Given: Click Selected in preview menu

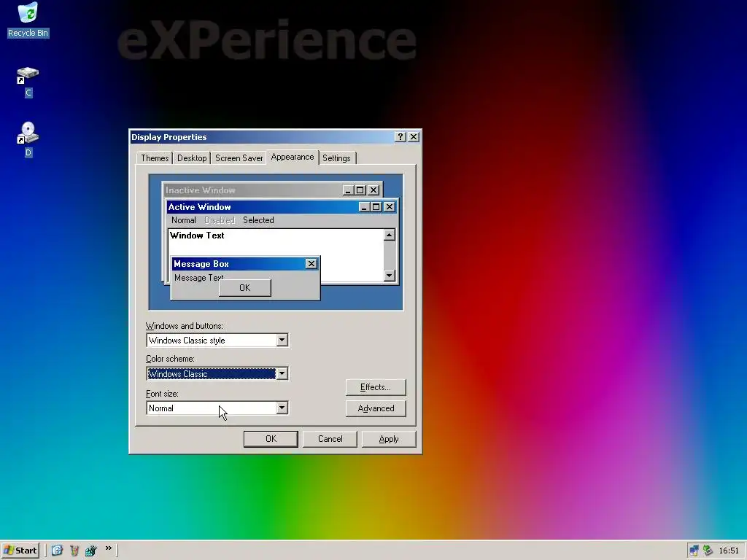Looking at the screenshot, I should coord(258,220).
